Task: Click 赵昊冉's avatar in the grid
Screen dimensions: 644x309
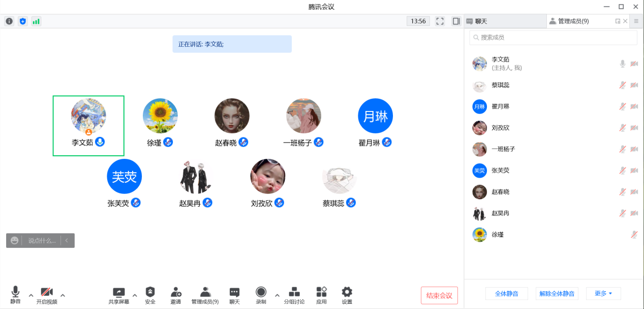Action: [x=196, y=176]
